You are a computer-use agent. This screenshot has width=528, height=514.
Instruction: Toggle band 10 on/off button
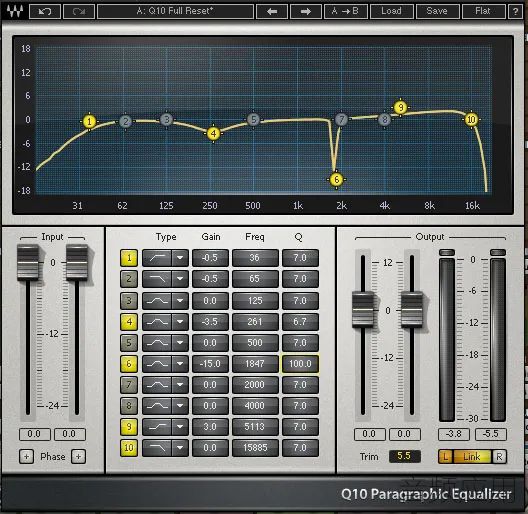pos(129,448)
